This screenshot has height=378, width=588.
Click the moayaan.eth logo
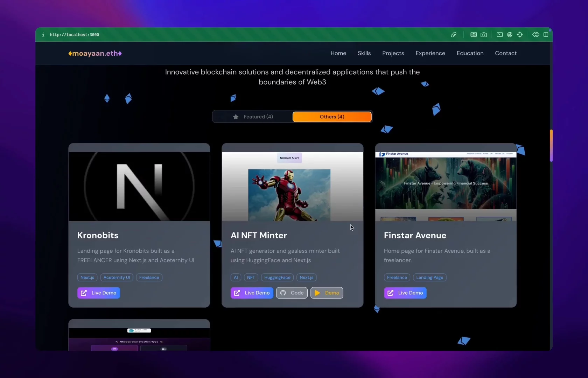(95, 53)
